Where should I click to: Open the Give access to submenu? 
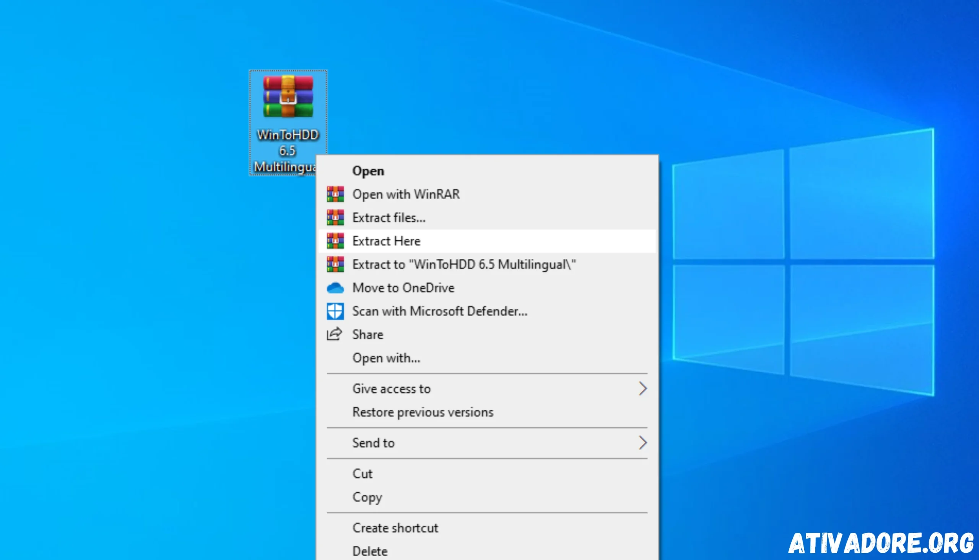(487, 389)
